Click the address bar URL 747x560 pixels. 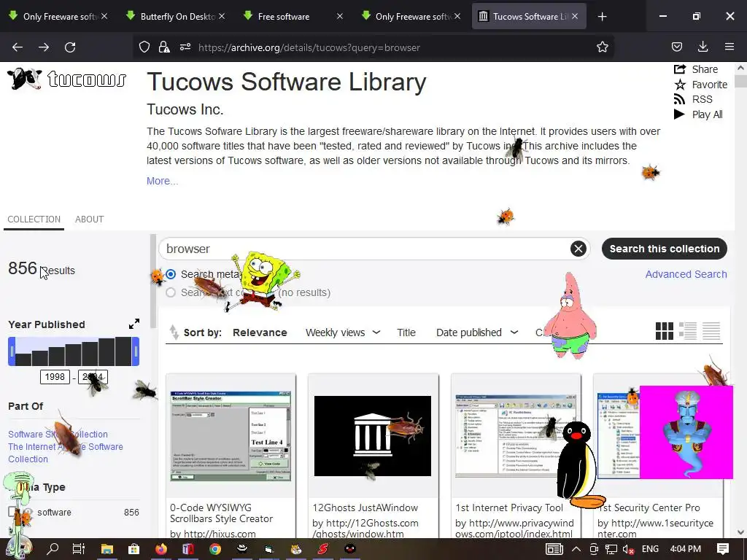309,47
